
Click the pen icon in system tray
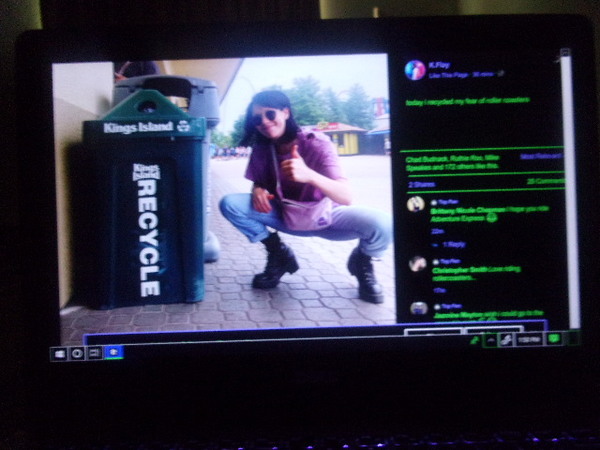(475, 340)
